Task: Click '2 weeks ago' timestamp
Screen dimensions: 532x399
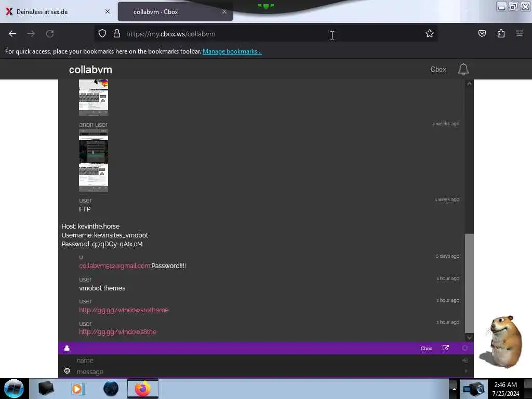Action: pos(446,124)
